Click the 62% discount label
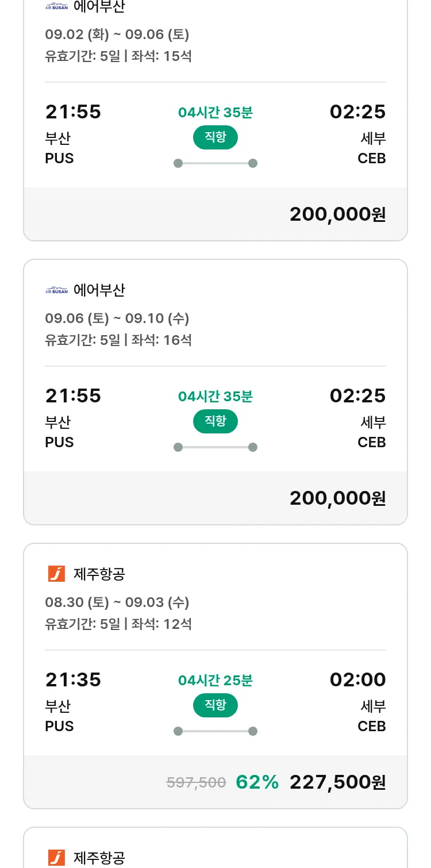The image size is (431, 868). point(257,782)
